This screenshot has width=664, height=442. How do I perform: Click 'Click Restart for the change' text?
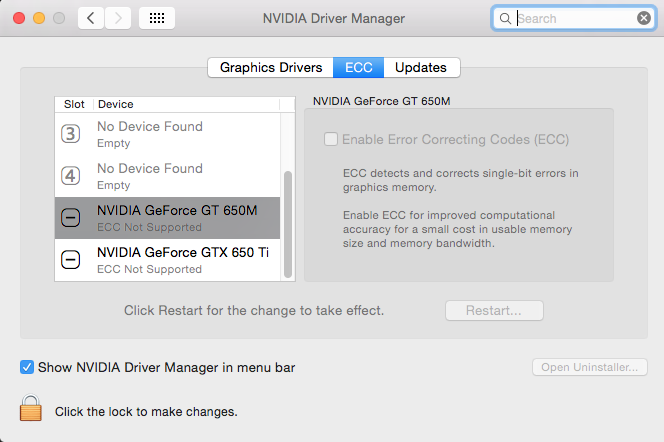[x=254, y=310]
